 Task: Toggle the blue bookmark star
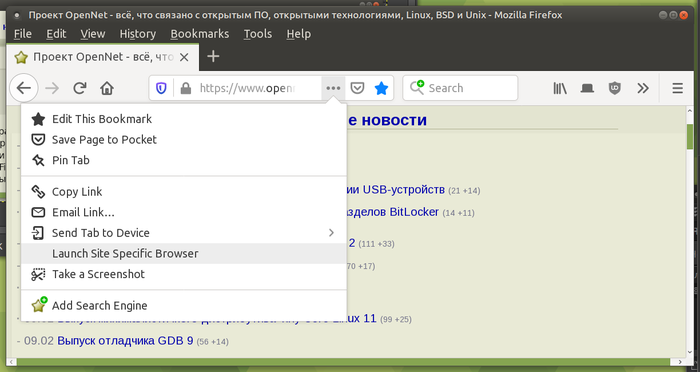pyautogui.click(x=381, y=88)
